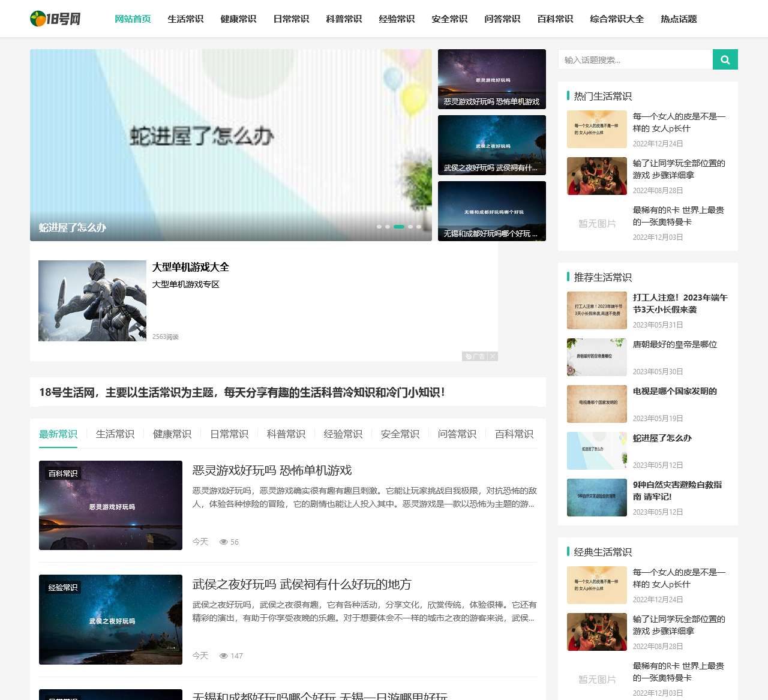Click the eye views icon showing 147
This screenshot has width=768, height=700.
coord(223,656)
